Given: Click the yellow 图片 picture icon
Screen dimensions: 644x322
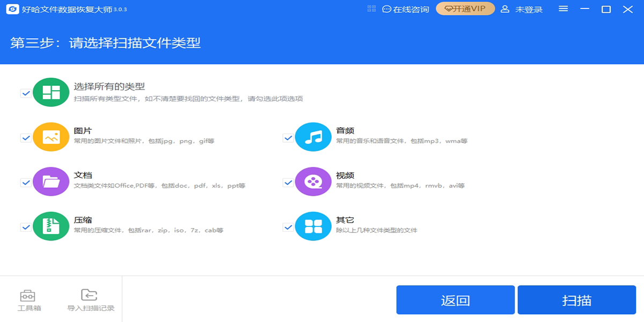Looking at the screenshot, I should coord(51,137).
